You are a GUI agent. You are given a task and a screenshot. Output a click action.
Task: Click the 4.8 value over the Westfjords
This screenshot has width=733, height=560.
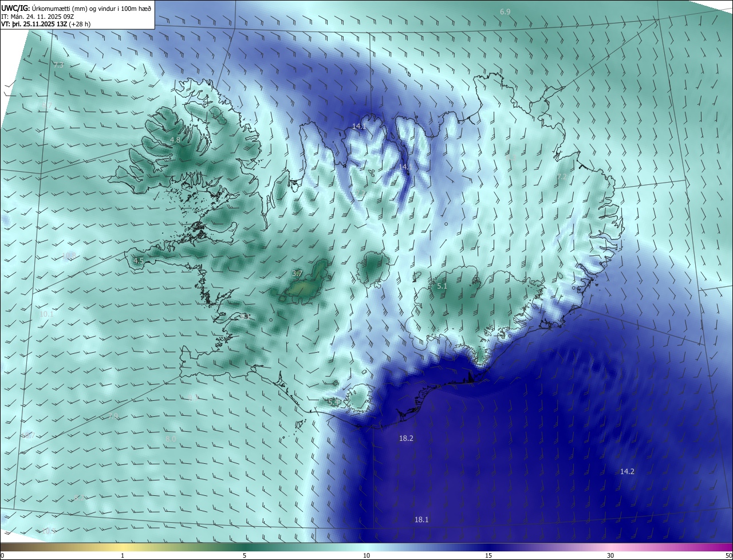coord(175,140)
